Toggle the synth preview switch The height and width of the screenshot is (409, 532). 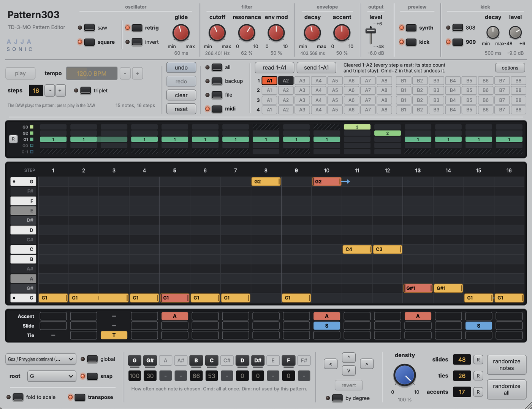pos(411,28)
